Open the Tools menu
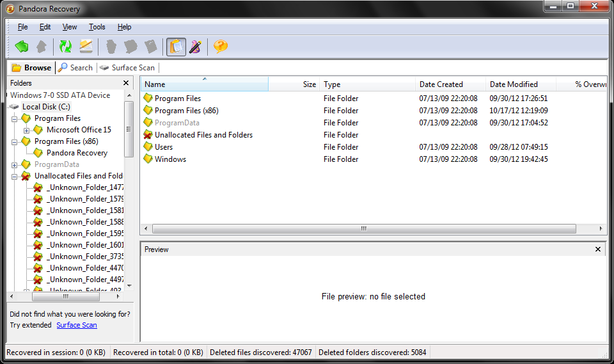 point(97,27)
